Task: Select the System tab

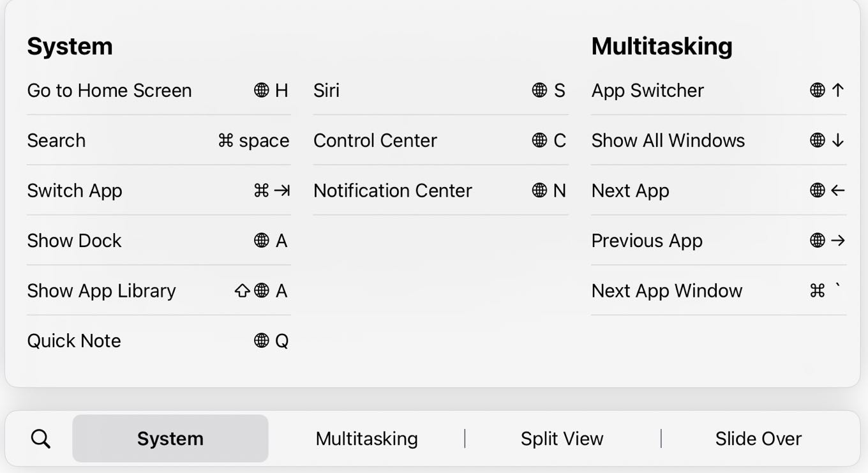Action: coord(170,439)
